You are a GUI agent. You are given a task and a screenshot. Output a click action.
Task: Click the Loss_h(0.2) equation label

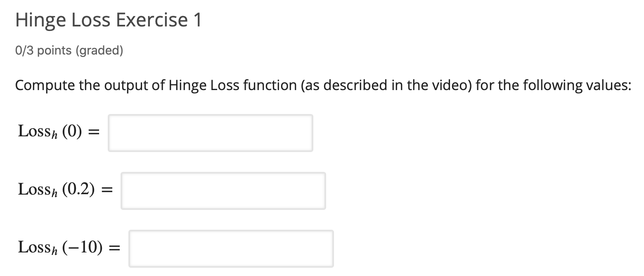tap(56, 190)
